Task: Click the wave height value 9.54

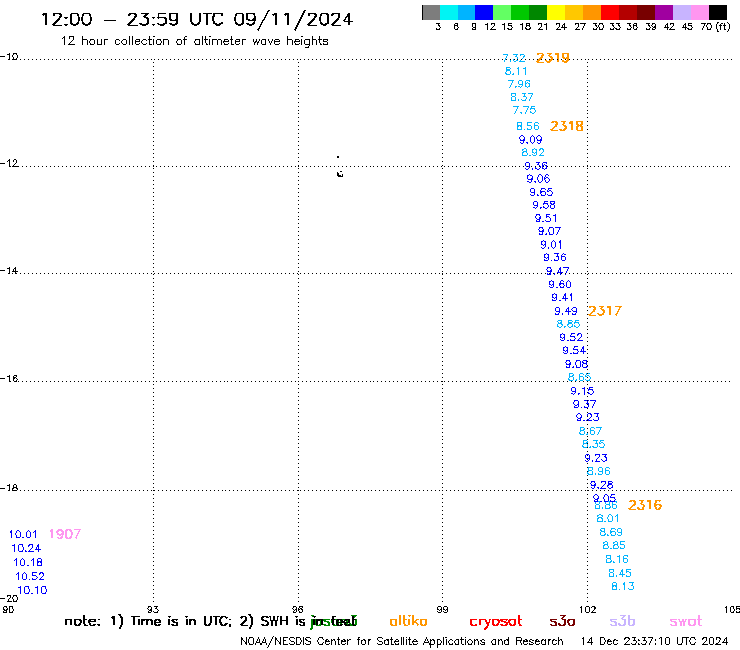Action: pyautogui.click(x=574, y=351)
